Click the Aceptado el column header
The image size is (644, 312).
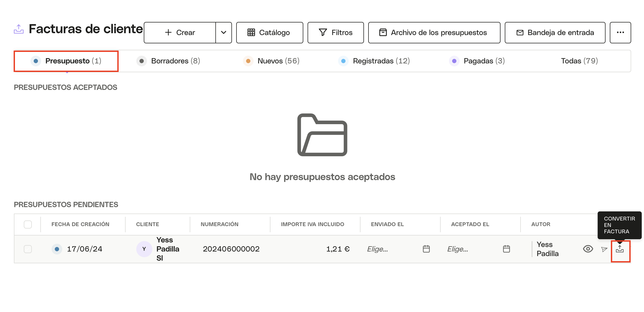pyautogui.click(x=470, y=225)
